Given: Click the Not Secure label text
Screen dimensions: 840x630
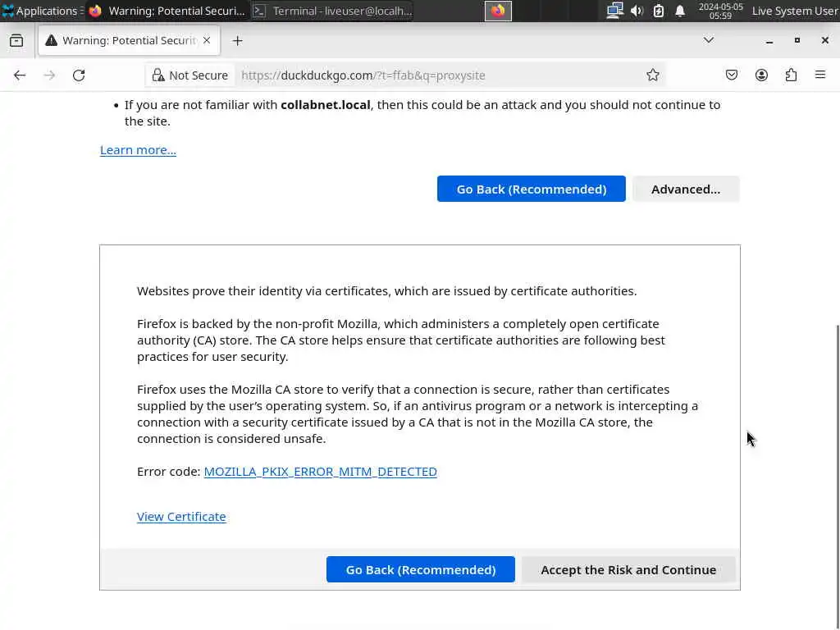Looking at the screenshot, I should [199, 75].
